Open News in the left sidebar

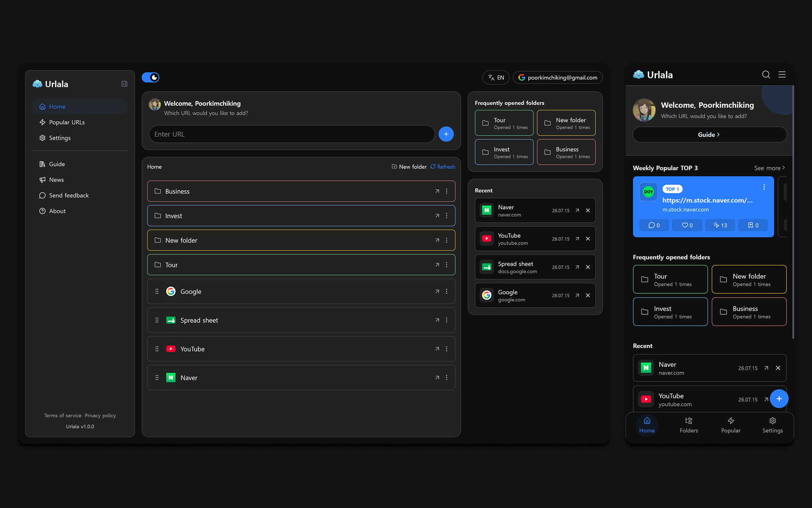(x=80, y=180)
